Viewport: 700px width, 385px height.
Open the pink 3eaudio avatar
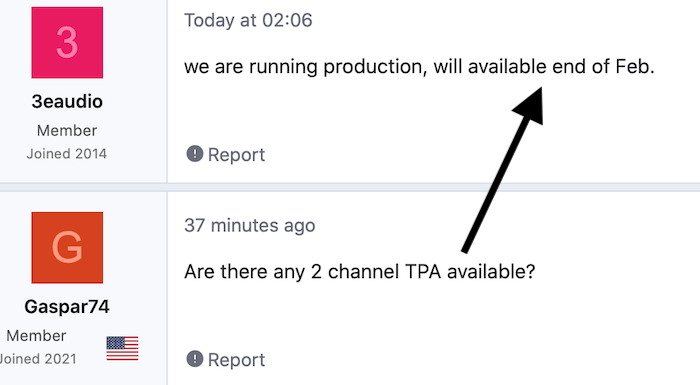67,42
